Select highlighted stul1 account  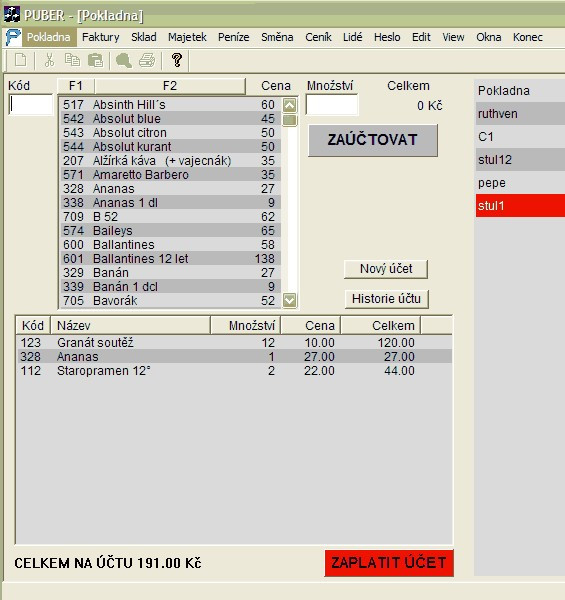pos(520,205)
